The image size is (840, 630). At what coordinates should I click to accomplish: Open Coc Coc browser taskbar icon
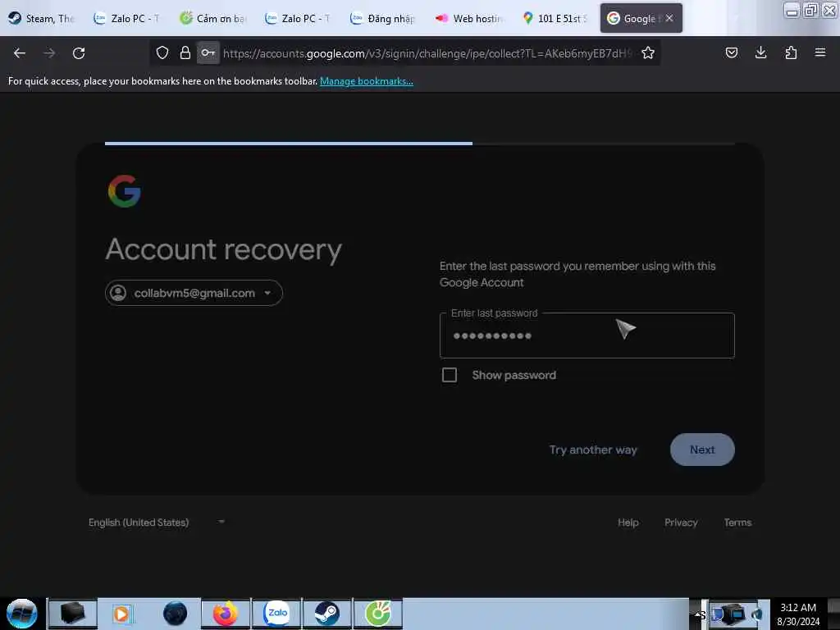377,614
